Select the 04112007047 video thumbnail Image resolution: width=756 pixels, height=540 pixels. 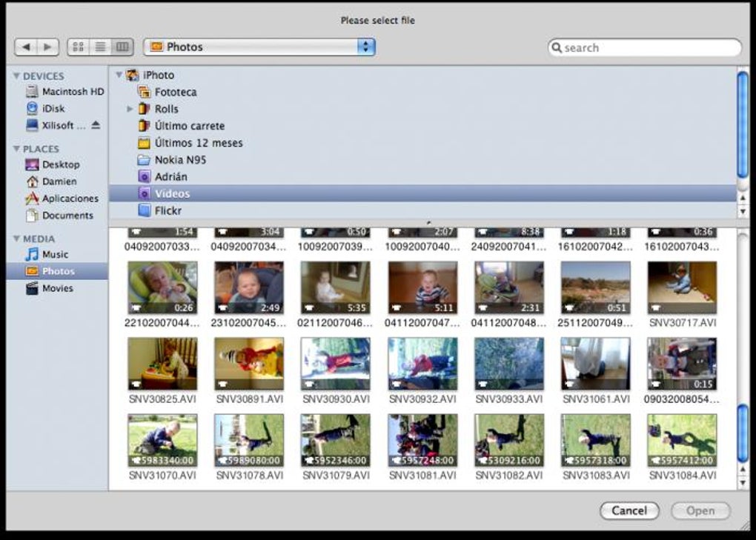[422, 287]
